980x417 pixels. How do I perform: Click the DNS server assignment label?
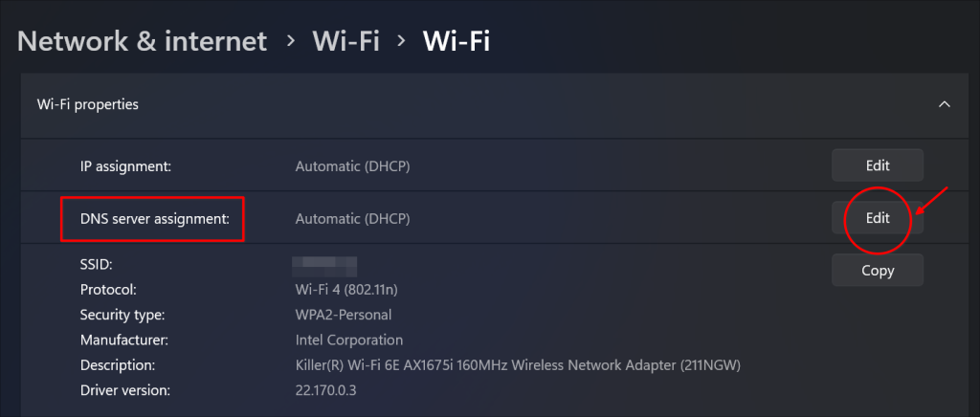pyautogui.click(x=155, y=219)
